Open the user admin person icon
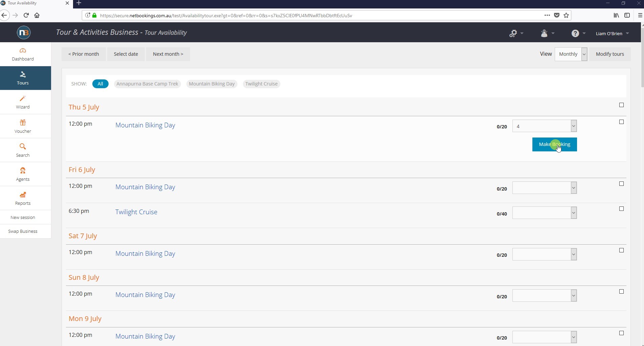This screenshot has width=644, height=346. coord(544,33)
